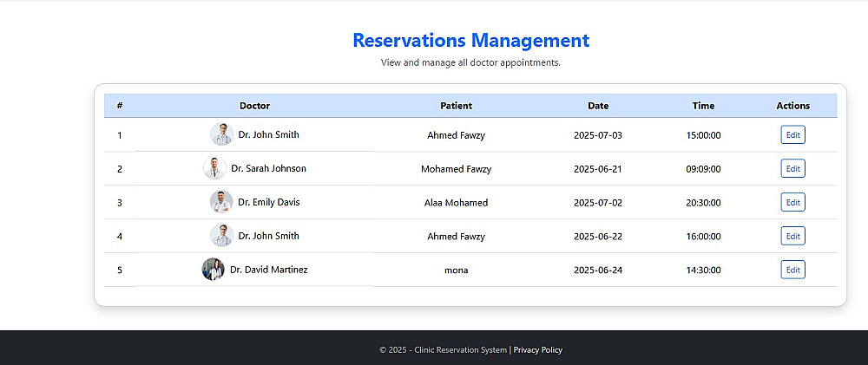Screen dimensions: 868x365
Task: Edit mona's appointment with Dr. David Martinez
Action: point(792,270)
